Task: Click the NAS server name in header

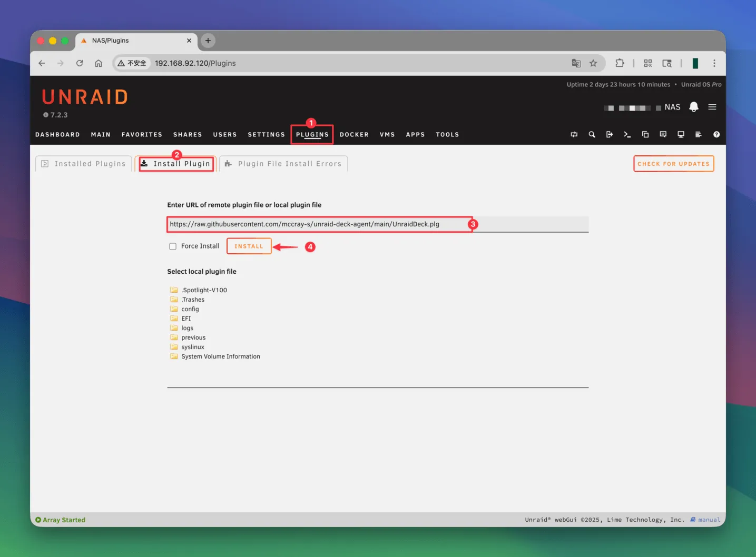Action: pyautogui.click(x=672, y=107)
